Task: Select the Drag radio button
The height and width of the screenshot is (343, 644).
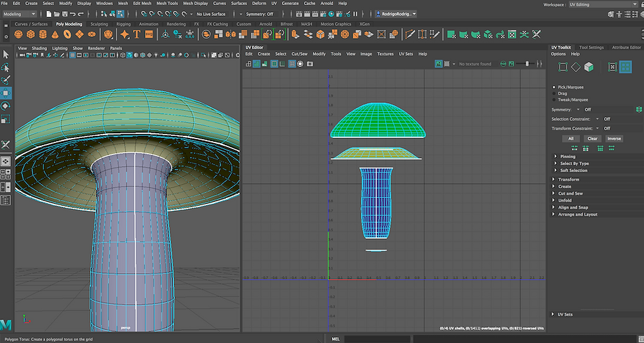Action: tap(554, 93)
